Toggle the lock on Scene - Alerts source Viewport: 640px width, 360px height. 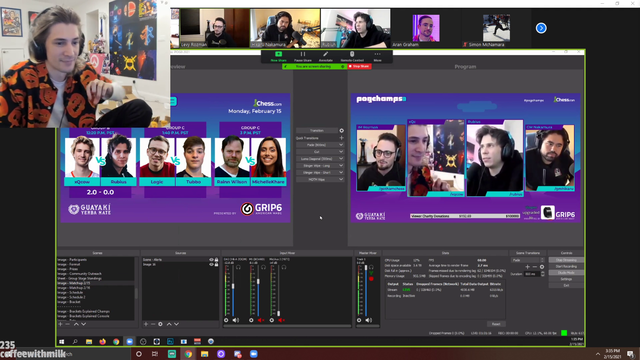click(216, 260)
